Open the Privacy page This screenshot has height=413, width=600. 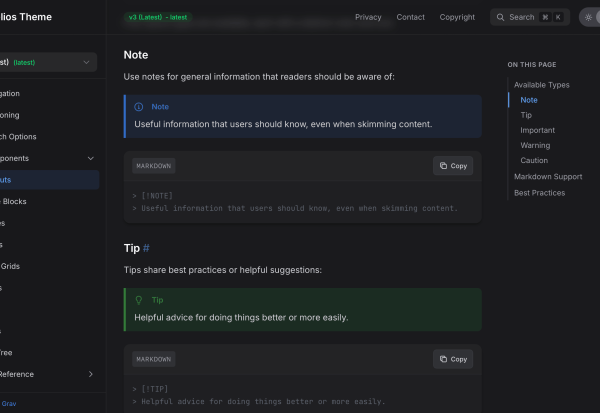368,17
